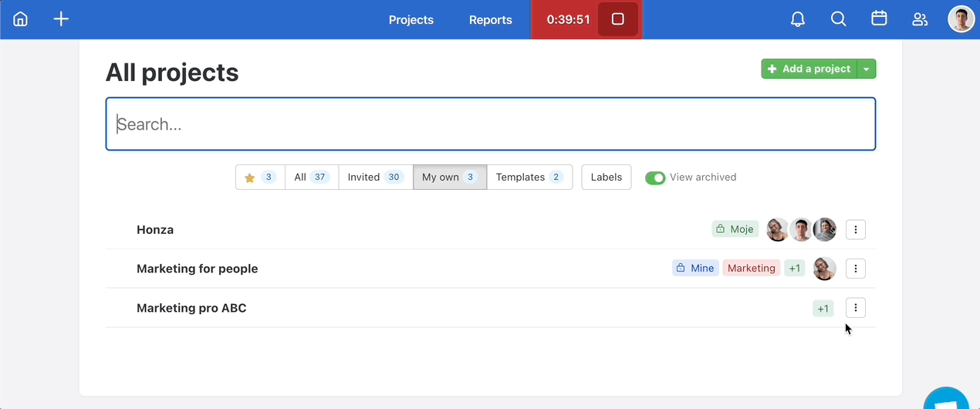The width and height of the screenshot is (980, 409).
Task: Click second member avatar on Honza row
Action: click(x=801, y=229)
